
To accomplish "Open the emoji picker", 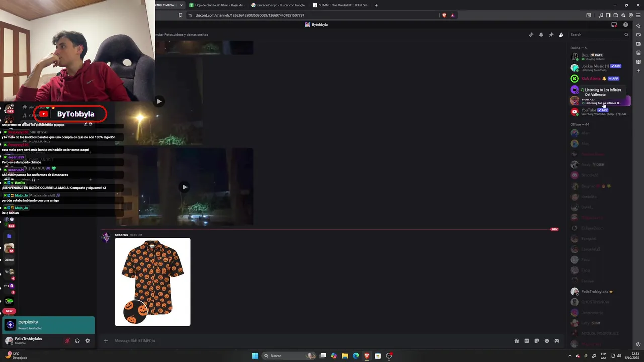I will tap(547, 341).
